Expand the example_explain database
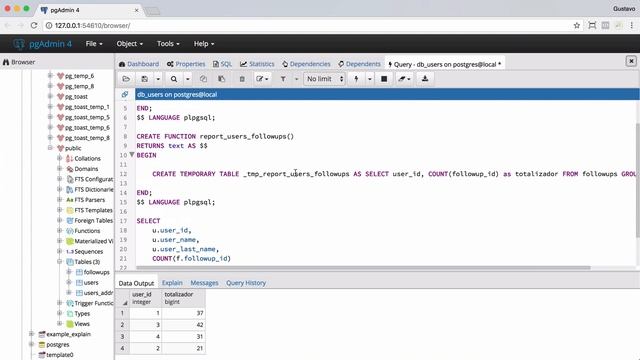Viewport: 640px width, 360px height. 31,333
